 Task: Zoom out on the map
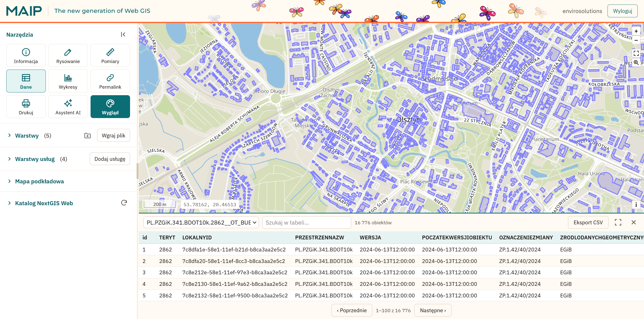[x=636, y=40]
